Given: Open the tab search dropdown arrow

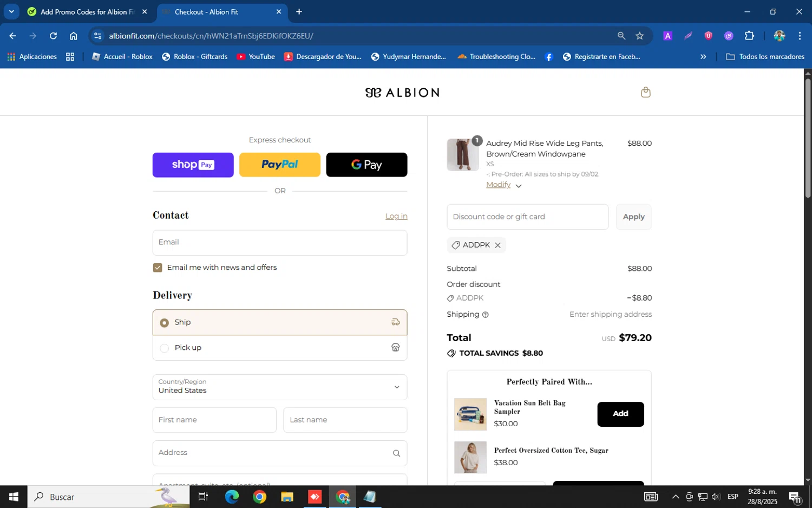Looking at the screenshot, I should [11, 11].
